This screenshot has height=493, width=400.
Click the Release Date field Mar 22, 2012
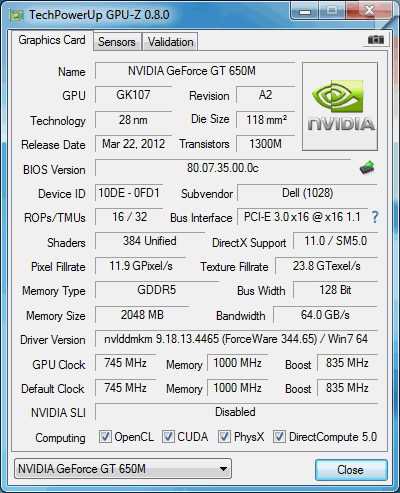click(x=133, y=144)
